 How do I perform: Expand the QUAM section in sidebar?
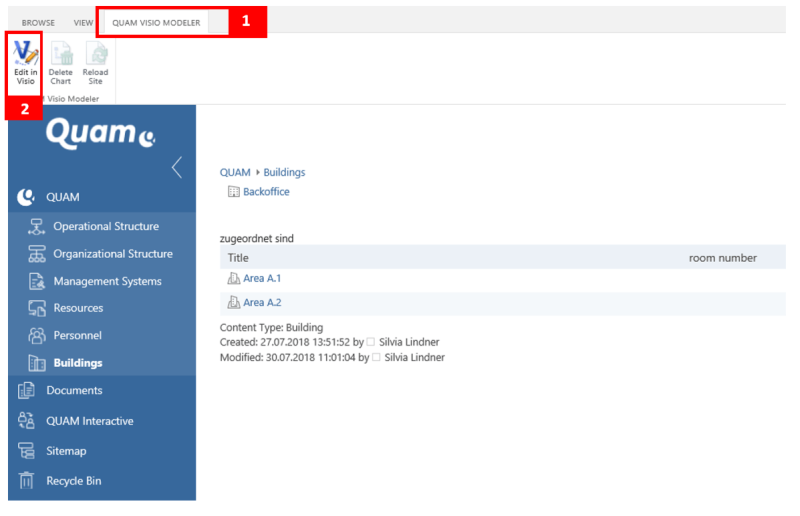point(63,197)
